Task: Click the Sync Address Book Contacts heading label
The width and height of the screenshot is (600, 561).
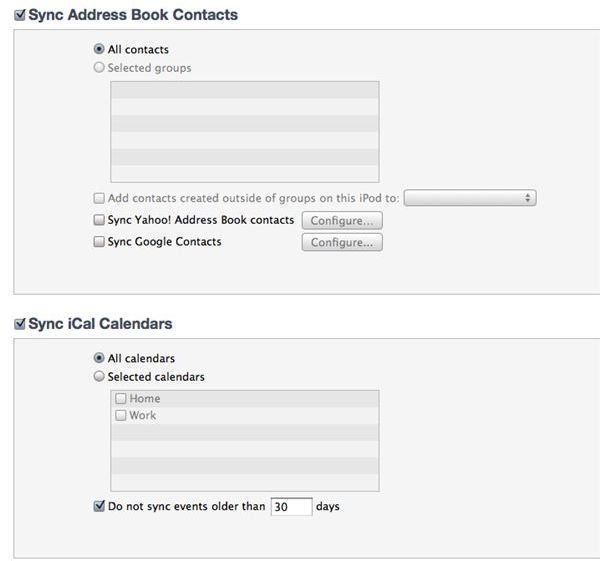Action: pyautogui.click(x=133, y=15)
